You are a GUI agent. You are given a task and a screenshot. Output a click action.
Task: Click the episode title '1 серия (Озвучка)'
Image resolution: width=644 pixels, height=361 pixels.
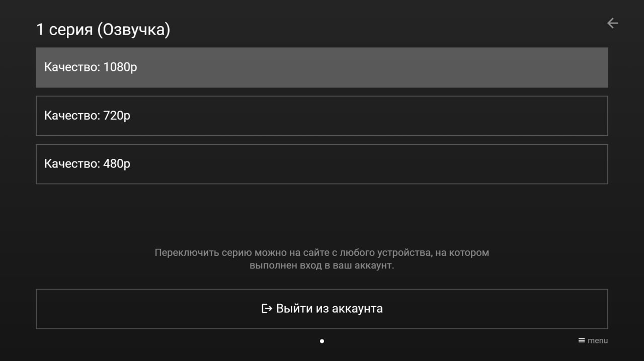[x=103, y=29]
